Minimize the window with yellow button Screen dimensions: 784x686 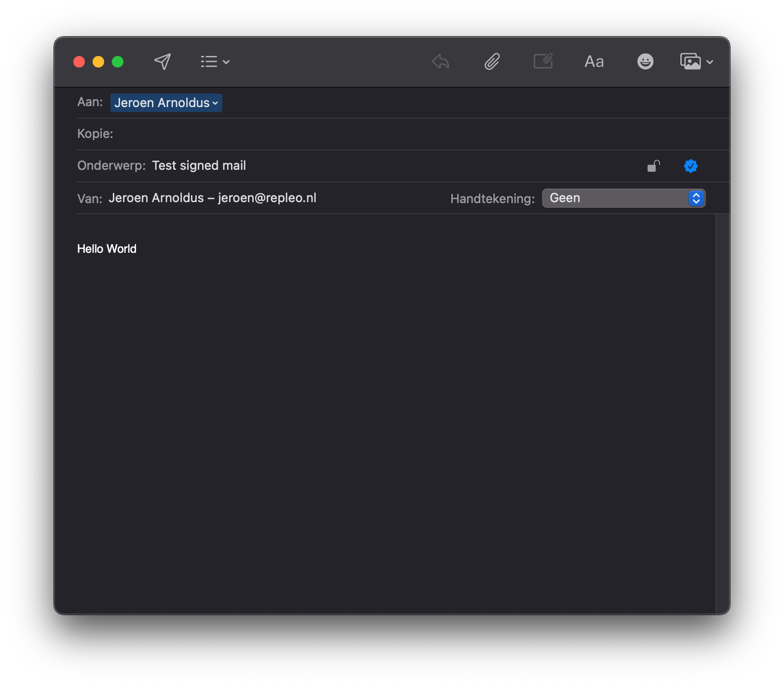(x=98, y=62)
